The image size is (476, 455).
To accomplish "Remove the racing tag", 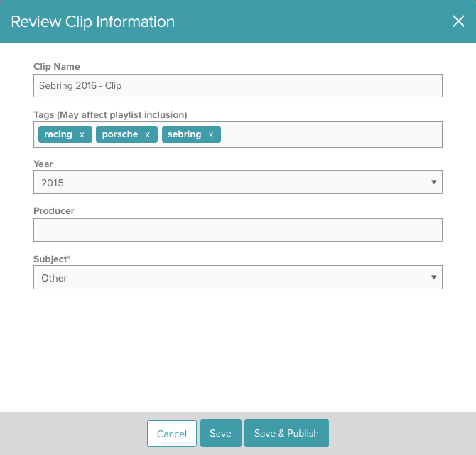I will (82, 134).
